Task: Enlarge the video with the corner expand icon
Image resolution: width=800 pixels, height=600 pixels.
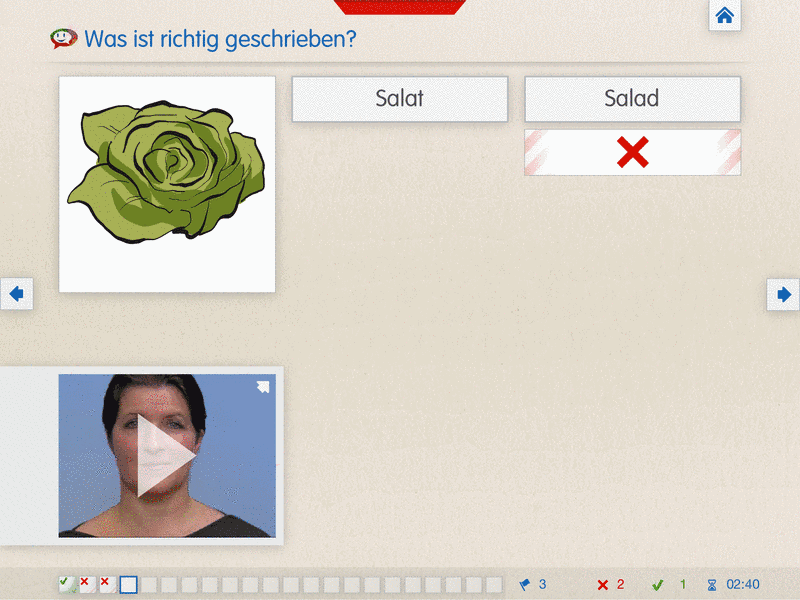Action: click(x=263, y=387)
